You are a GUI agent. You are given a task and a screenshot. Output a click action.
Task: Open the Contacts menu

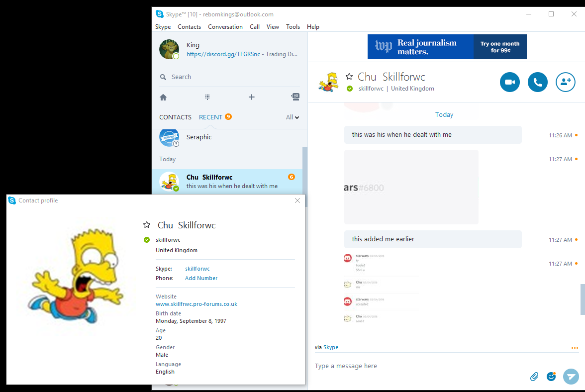189,27
